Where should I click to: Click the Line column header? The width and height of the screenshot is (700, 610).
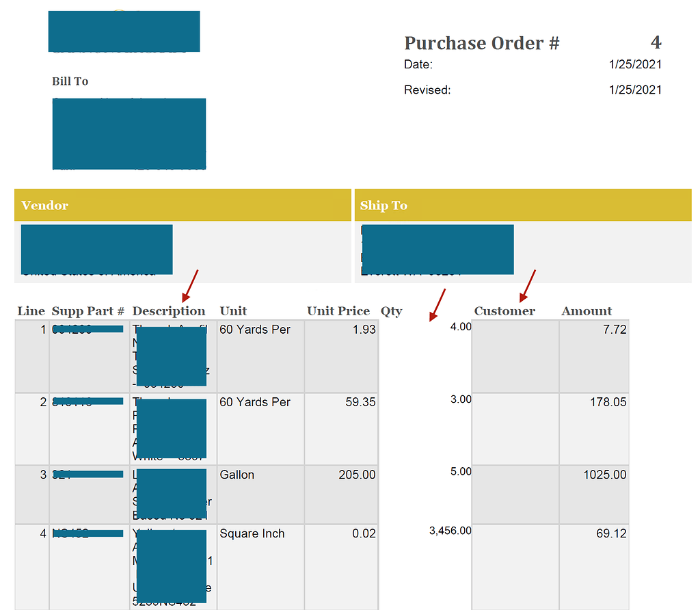pyautogui.click(x=31, y=310)
